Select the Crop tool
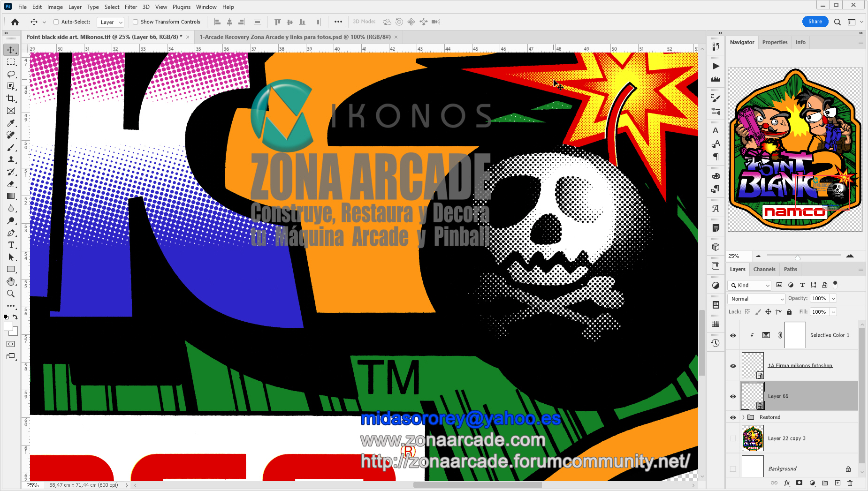This screenshot has height=491, width=868. pos(11,98)
